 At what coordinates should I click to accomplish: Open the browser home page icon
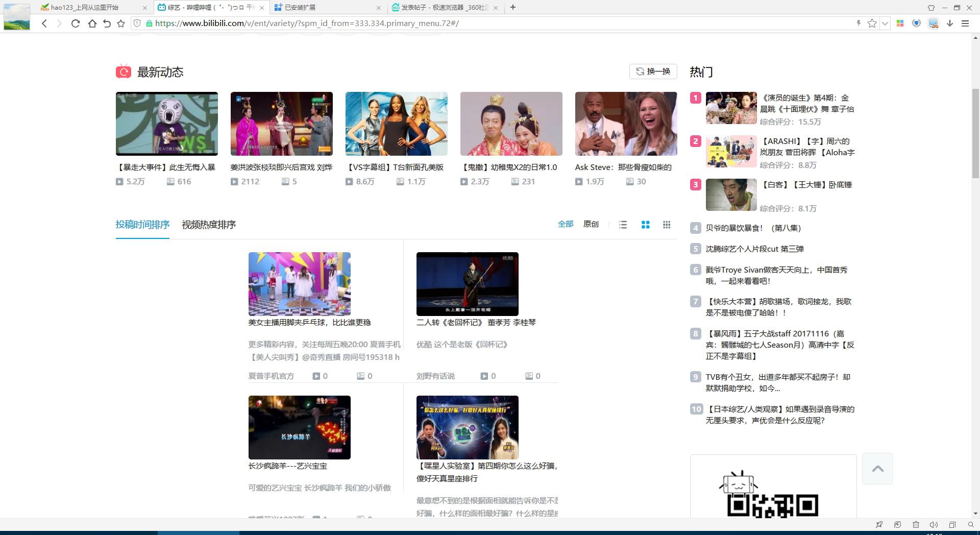[92, 23]
